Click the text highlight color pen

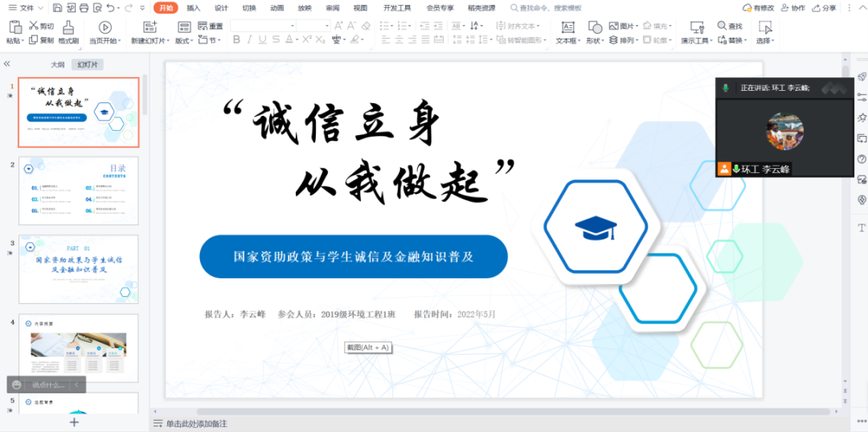tap(354, 40)
